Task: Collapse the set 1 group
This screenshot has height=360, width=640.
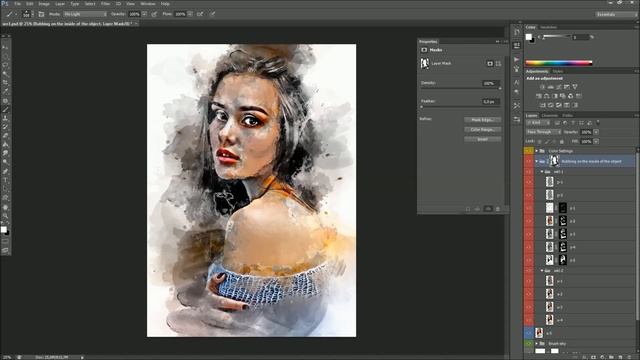Action: pos(542,172)
